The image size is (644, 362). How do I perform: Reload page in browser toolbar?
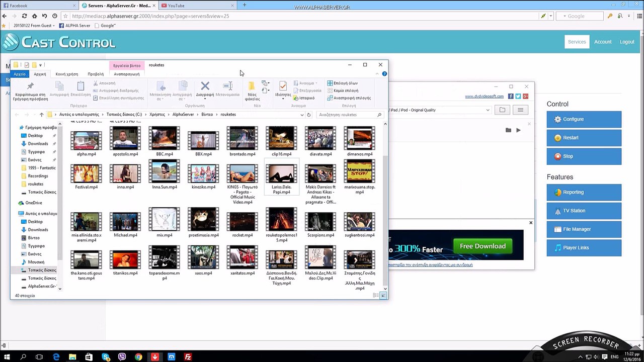click(x=24, y=16)
